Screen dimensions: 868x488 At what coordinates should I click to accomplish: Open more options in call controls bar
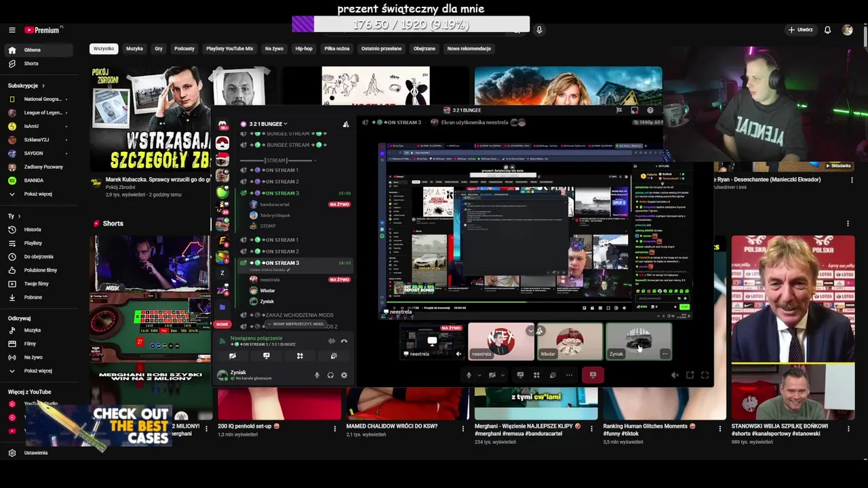tap(569, 375)
